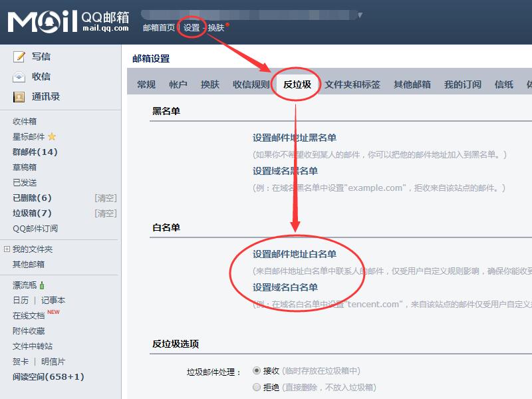Open 记事本 in the sidebar

tap(53, 300)
